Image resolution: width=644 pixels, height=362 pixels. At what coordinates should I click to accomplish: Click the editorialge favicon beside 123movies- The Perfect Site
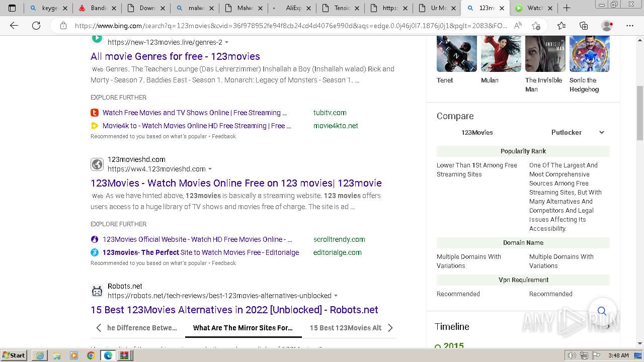[x=95, y=252]
